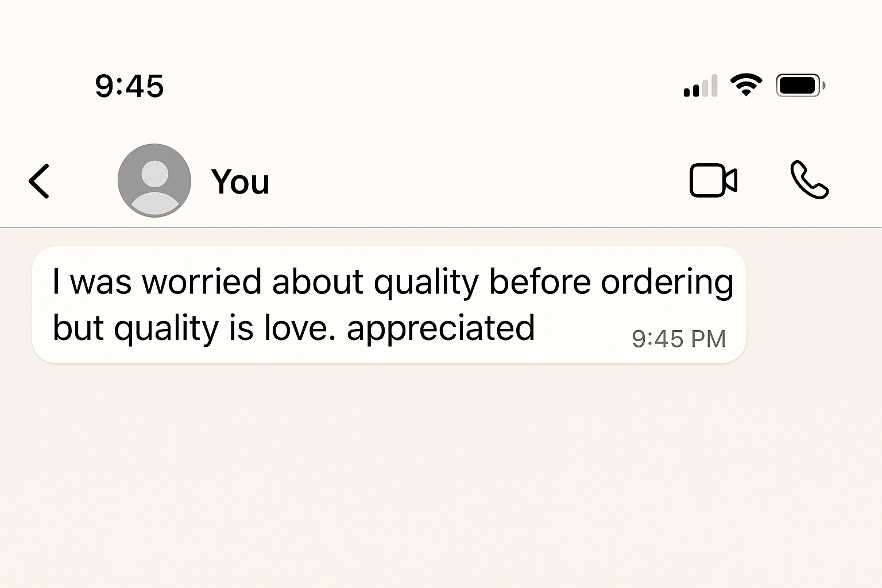This screenshot has width=882, height=588.
Task: Tap the battery indicator icon
Action: [800, 86]
